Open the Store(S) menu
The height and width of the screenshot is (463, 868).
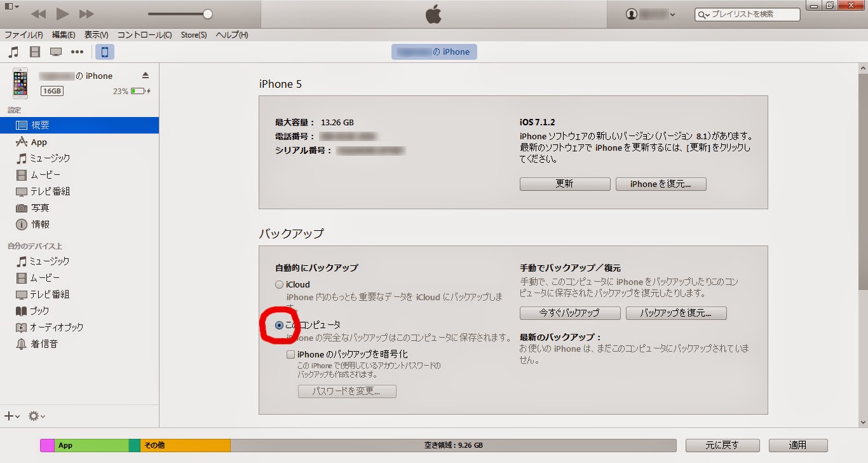194,35
